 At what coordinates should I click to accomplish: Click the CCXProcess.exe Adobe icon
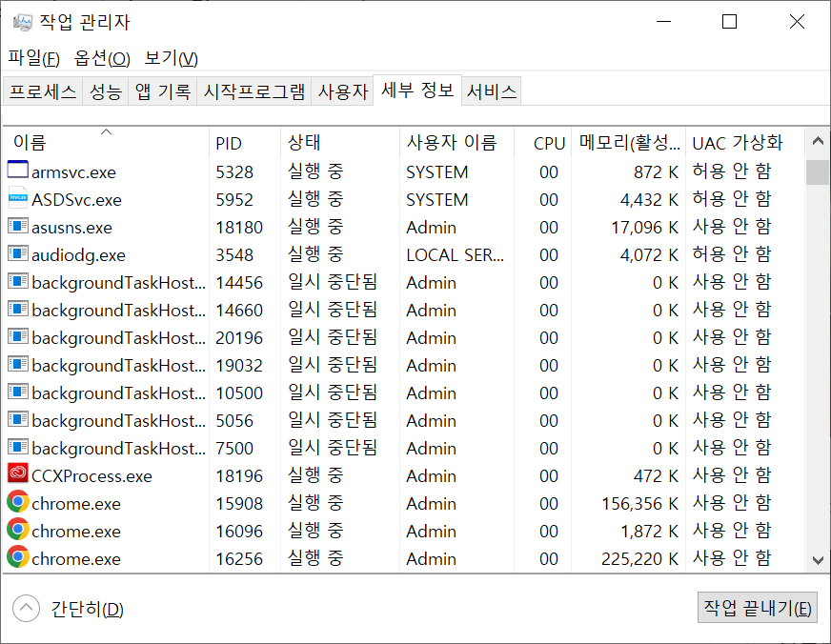[x=17, y=473]
